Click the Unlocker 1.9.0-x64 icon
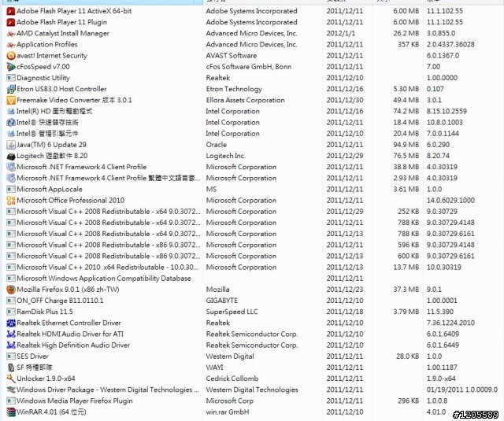Screen dimensions: 504x421 point(11,379)
